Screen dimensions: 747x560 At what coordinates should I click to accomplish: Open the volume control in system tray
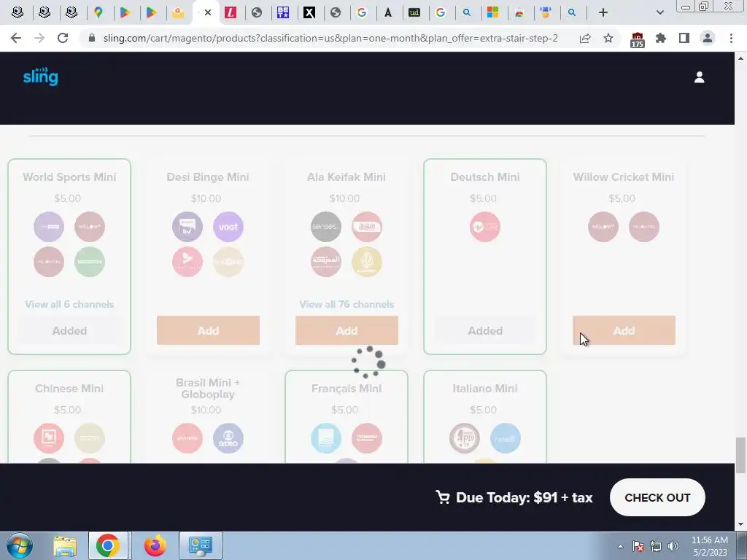[x=673, y=546]
